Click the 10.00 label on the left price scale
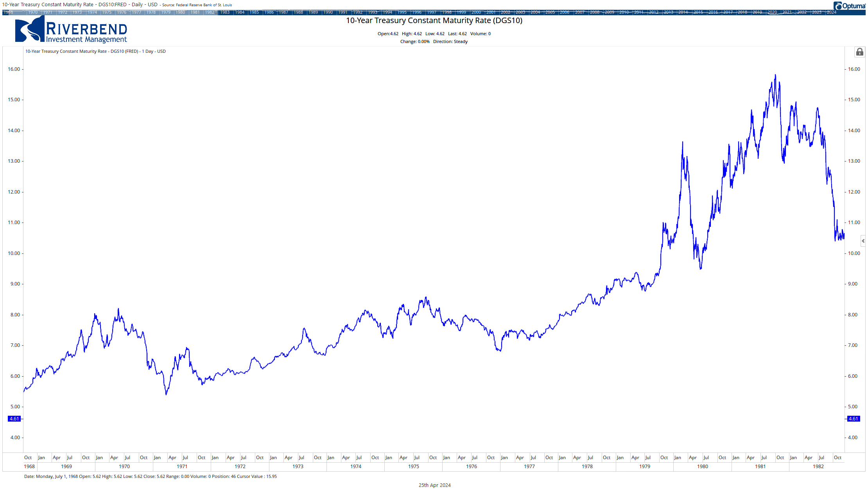This screenshot has height=492, width=868. [x=14, y=253]
